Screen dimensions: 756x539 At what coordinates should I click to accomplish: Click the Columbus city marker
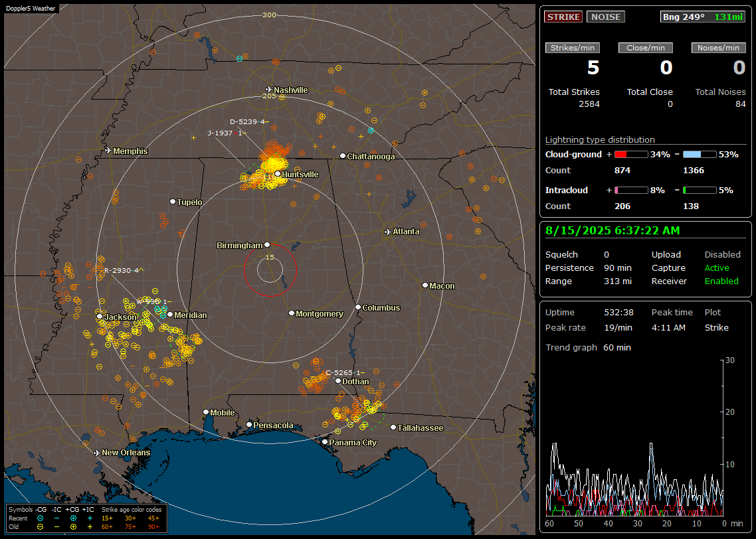[358, 307]
